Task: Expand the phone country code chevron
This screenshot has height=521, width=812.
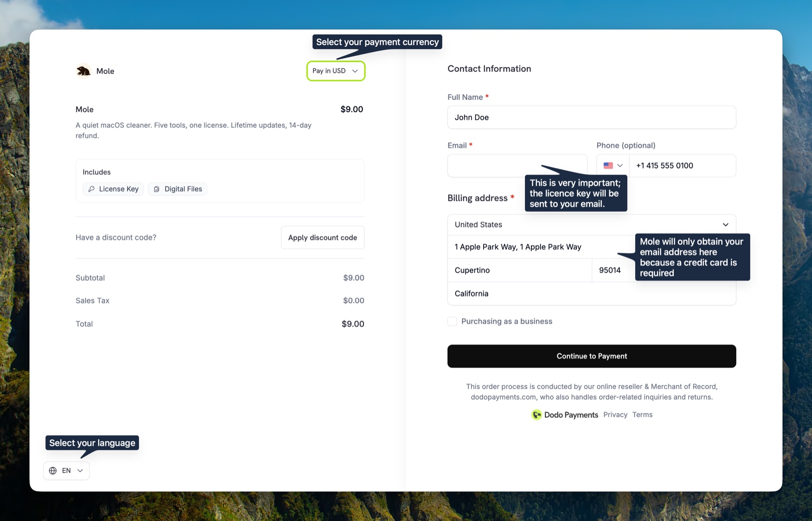Action: click(x=620, y=165)
